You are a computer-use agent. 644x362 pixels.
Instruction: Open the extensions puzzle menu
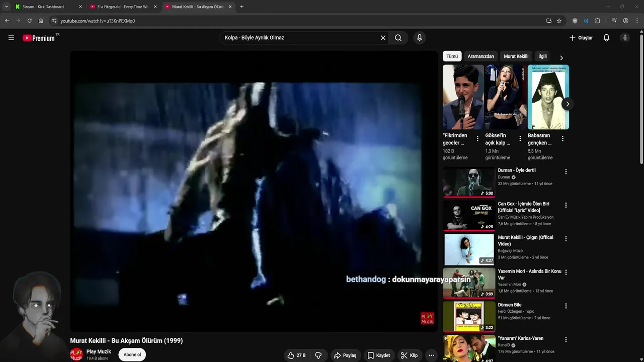coord(598,21)
